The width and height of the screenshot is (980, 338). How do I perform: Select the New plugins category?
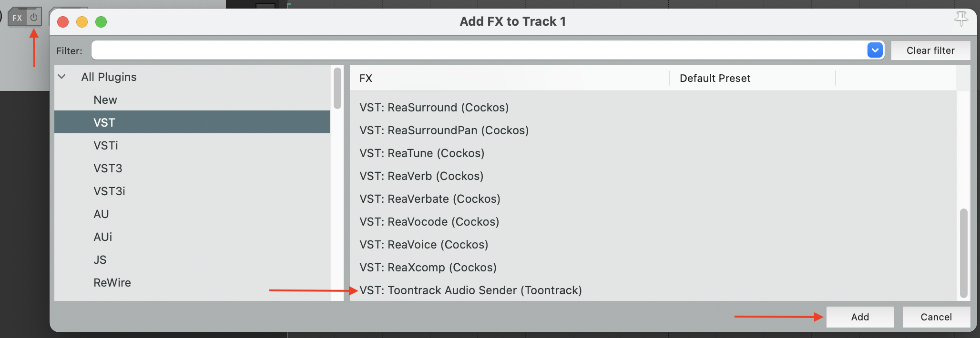pos(105,100)
